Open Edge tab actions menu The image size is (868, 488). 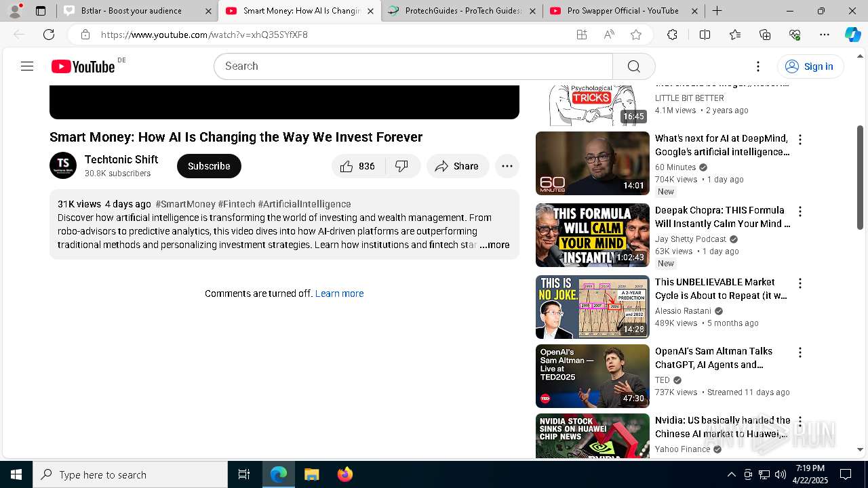41,11
